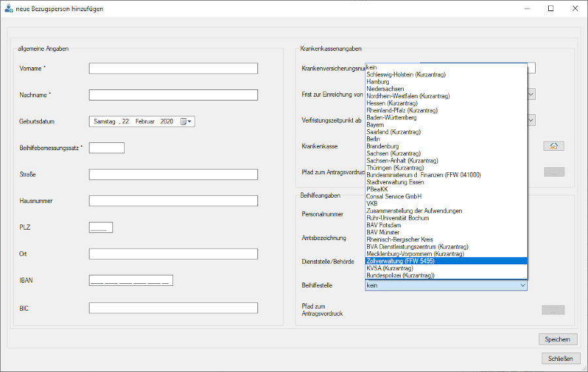Open the Frist zur Einreichung dropdown
This screenshot has width=588, height=372.
click(x=531, y=94)
